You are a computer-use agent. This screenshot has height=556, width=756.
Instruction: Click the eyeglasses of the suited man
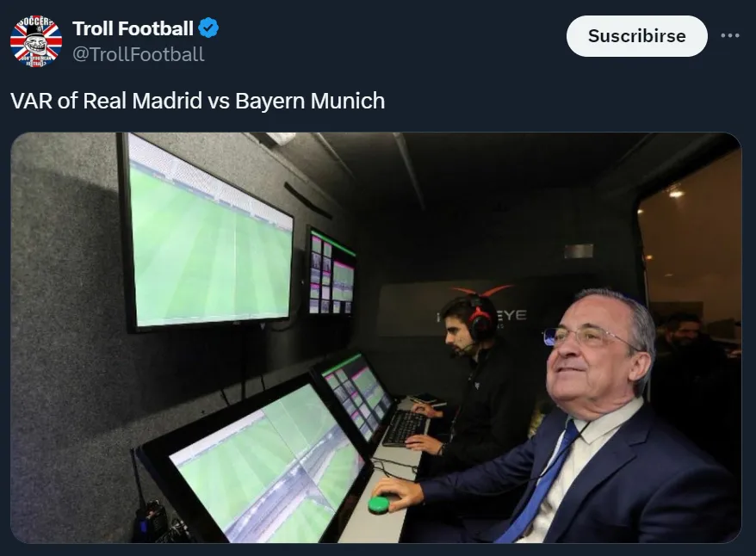coord(586,336)
